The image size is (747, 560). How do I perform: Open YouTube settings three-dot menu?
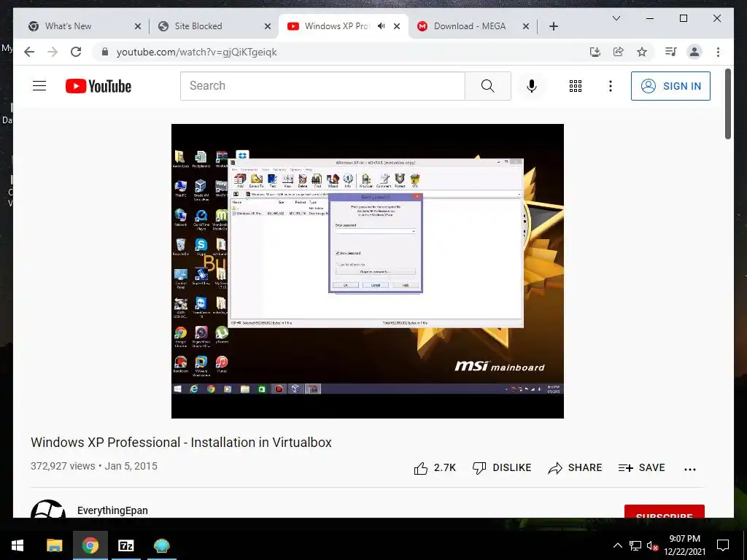611,86
